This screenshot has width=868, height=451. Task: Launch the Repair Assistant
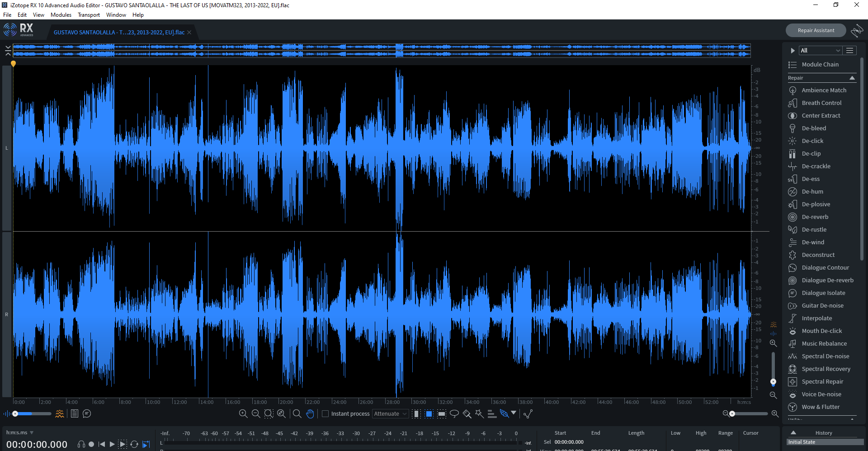pos(816,30)
